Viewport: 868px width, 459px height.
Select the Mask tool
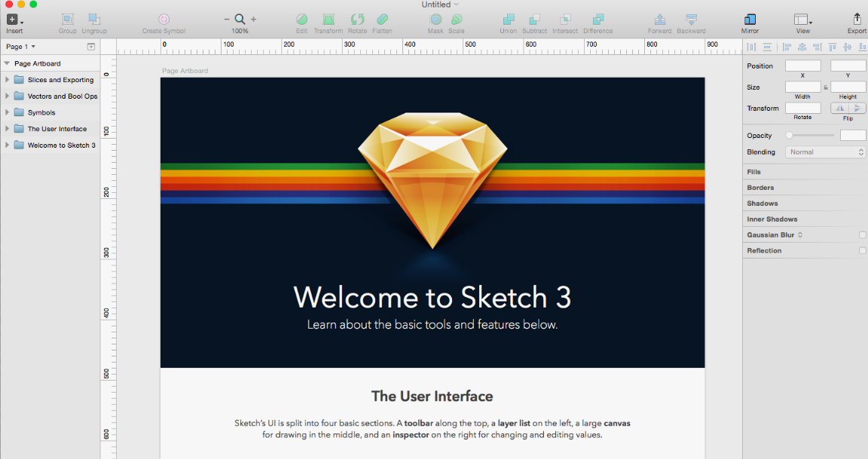click(436, 20)
